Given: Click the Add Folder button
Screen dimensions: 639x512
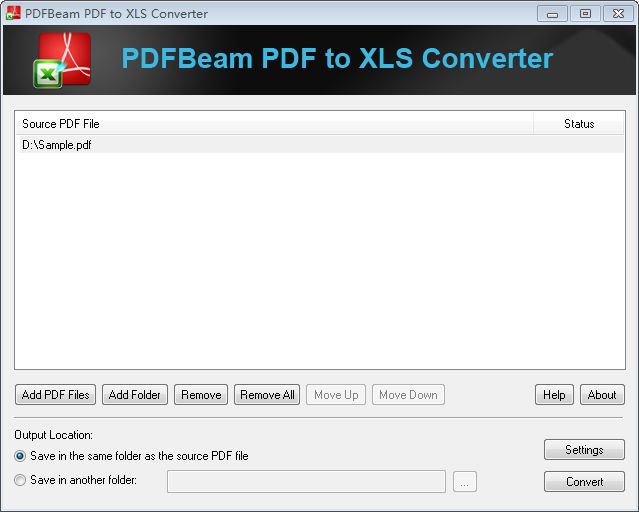Looking at the screenshot, I should click(135, 395).
